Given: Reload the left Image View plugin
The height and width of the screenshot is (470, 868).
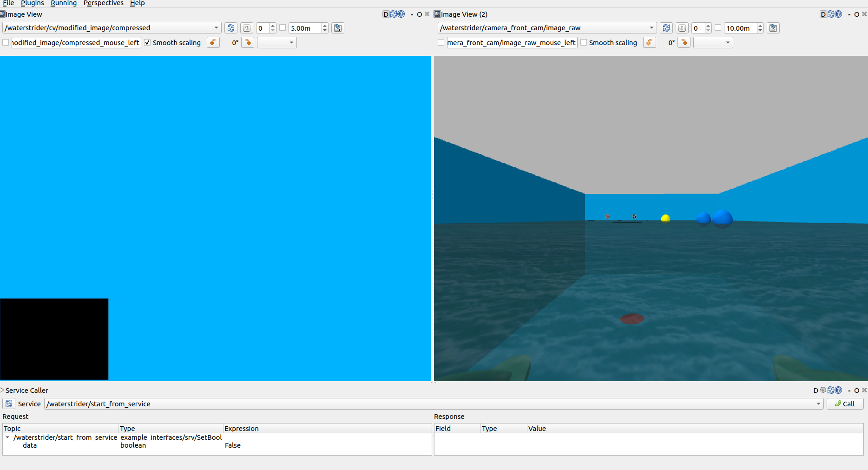Looking at the screenshot, I should (x=394, y=14).
